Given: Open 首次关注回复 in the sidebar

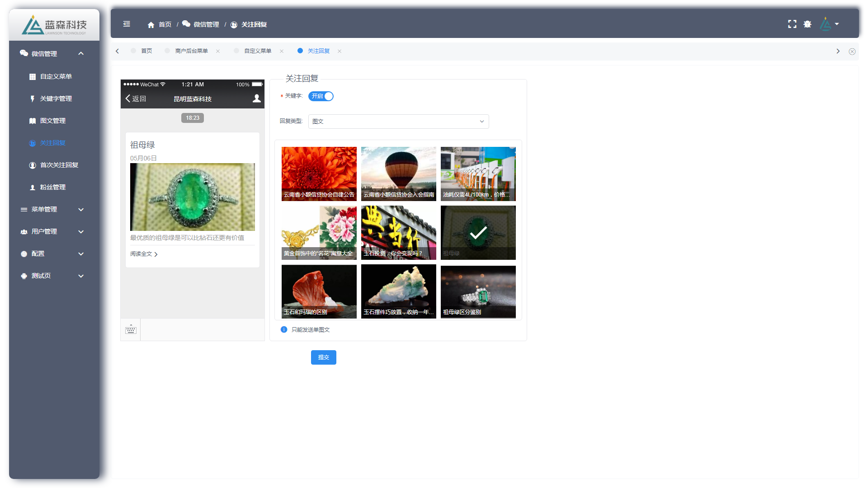Looking at the screenshot, I should (59, 165).
